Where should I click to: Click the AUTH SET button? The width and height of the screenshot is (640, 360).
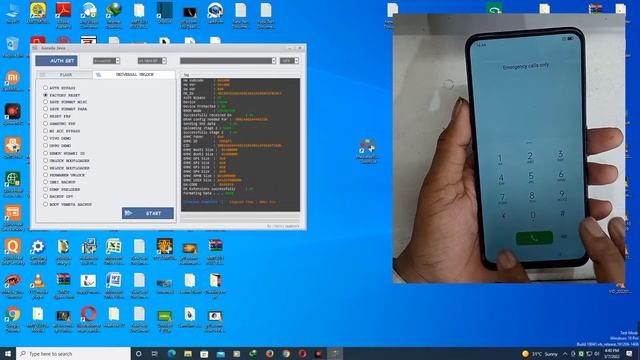(56, 61)
